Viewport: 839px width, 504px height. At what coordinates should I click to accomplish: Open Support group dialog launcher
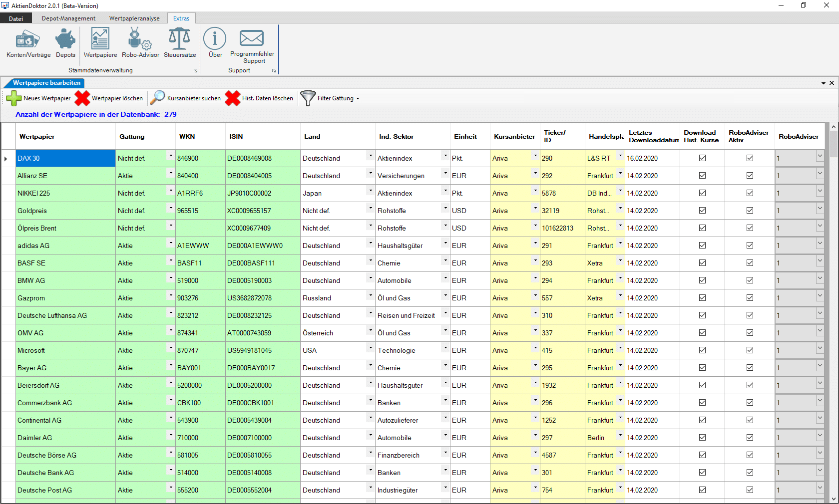[x=274, y=71]
